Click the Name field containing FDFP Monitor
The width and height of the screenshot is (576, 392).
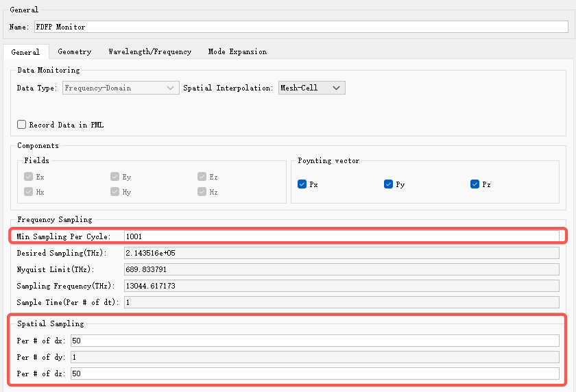coord(301,27)
